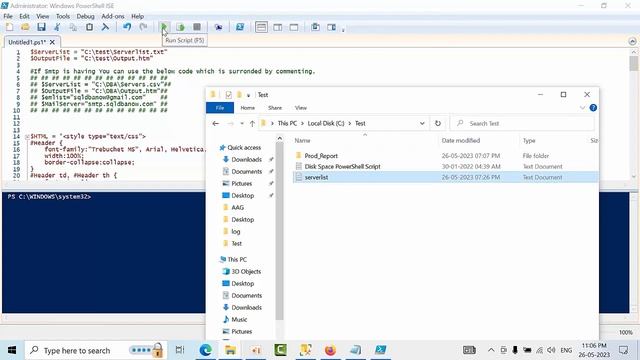Start PowerShell.exe using the blue console icon

pos(240,27)
